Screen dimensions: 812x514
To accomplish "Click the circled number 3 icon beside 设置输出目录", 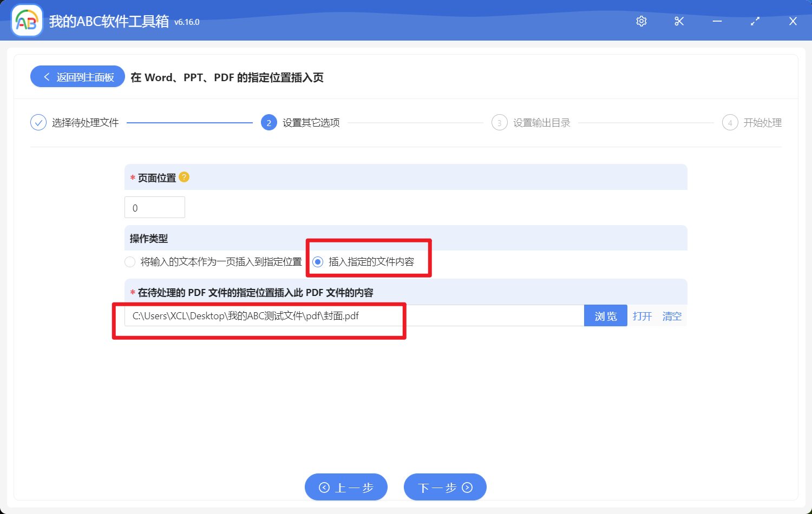I will [499, 122].
